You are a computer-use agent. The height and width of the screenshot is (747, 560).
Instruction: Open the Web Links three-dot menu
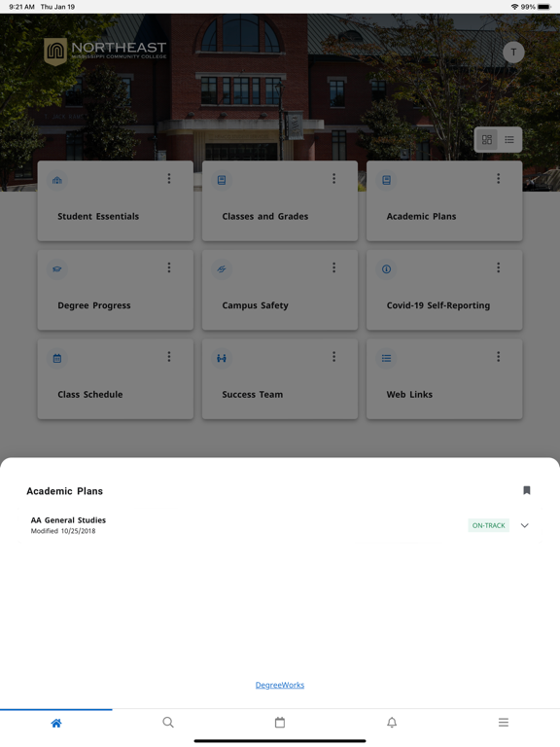click(499, 357)
